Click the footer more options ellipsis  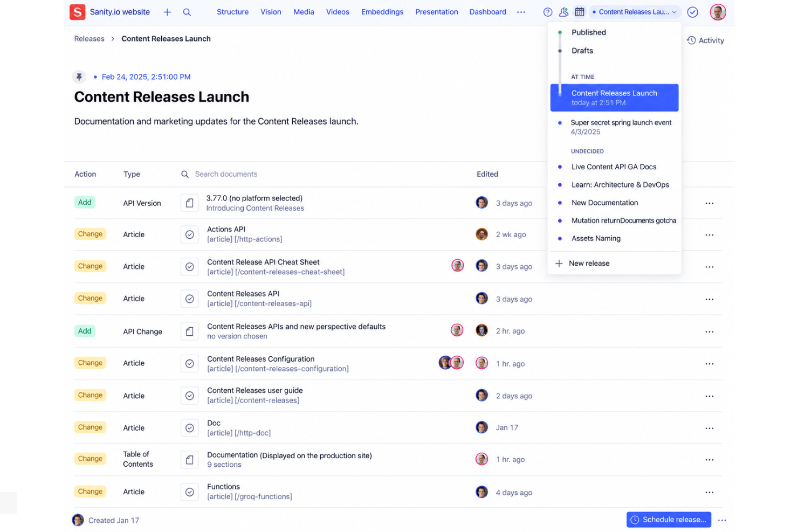[723, 520]
